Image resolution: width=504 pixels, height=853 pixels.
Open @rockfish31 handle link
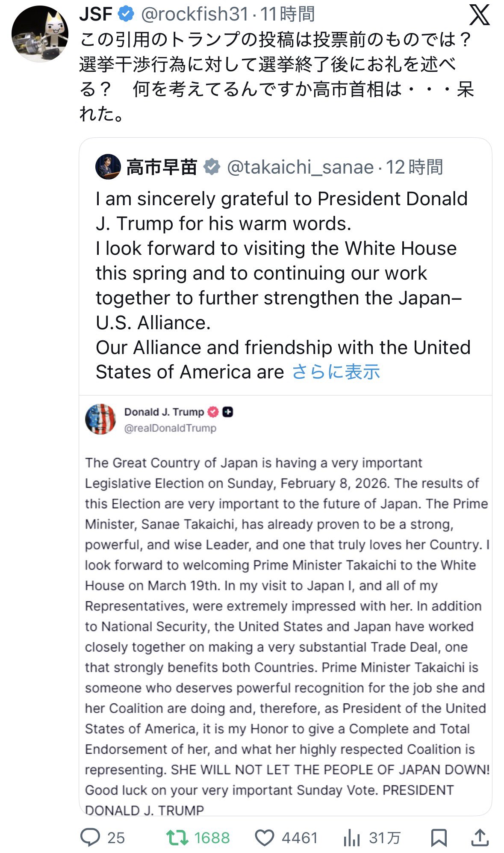[195, 14]
